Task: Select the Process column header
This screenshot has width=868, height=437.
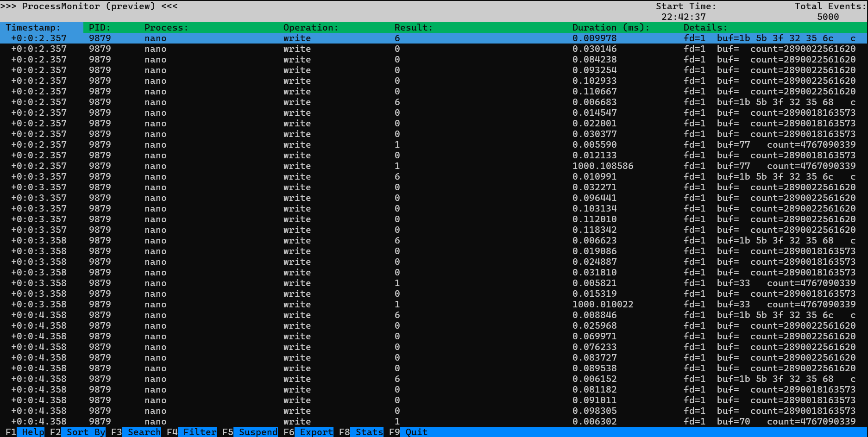Action: (x=166, y=28)
